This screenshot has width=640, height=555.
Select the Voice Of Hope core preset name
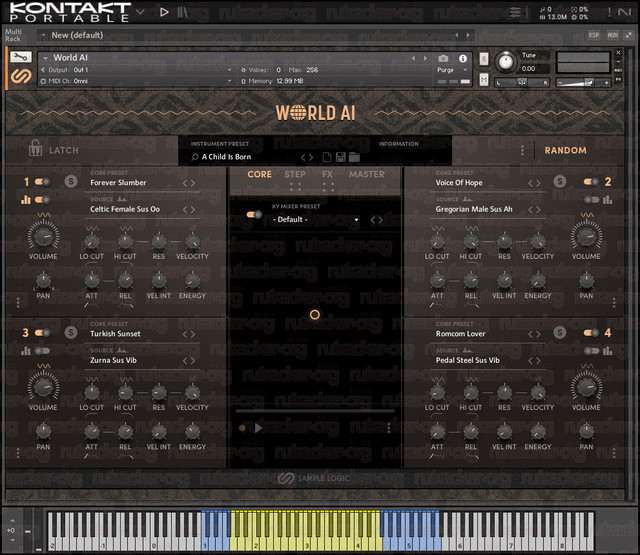(x=459, y=183)
